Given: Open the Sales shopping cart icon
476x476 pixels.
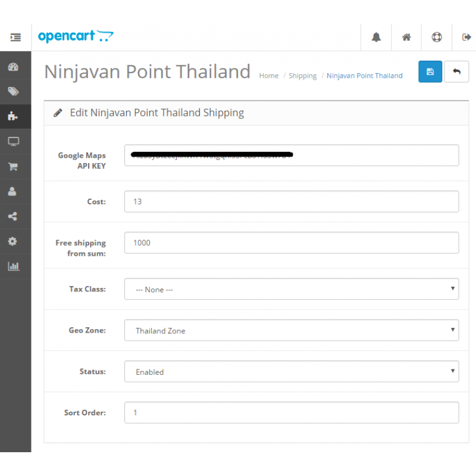Looking at the screenshot, I should [x=13, y=167].
